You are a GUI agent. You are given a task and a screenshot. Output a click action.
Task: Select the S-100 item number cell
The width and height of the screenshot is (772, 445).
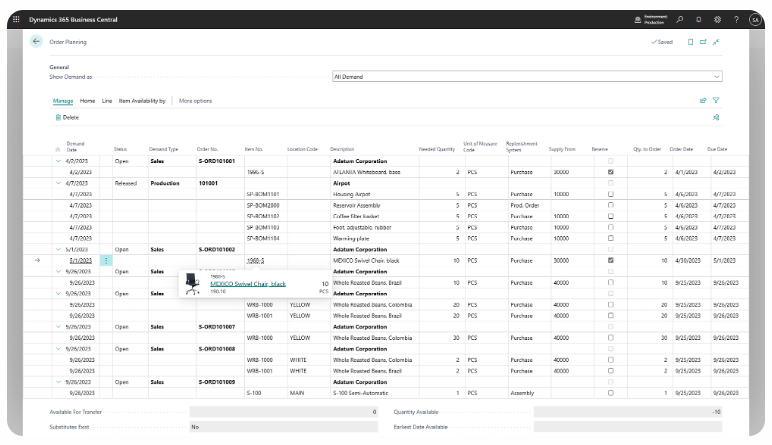[265, 393]
